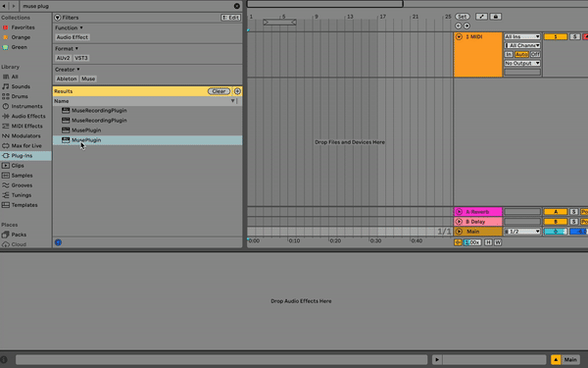Open the Instruments library category
The width and height of the screenshot is (588, 368).
point(26,106)
